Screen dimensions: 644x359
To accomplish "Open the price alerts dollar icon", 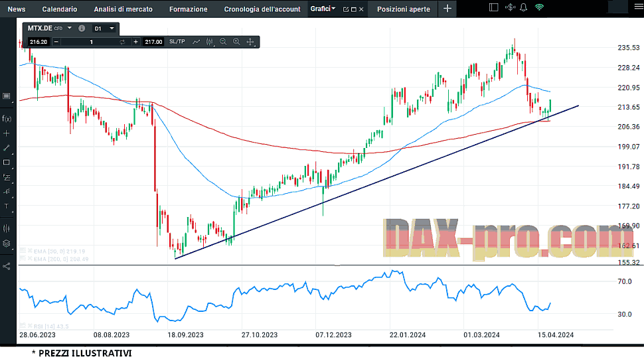I will coord(510,7).
